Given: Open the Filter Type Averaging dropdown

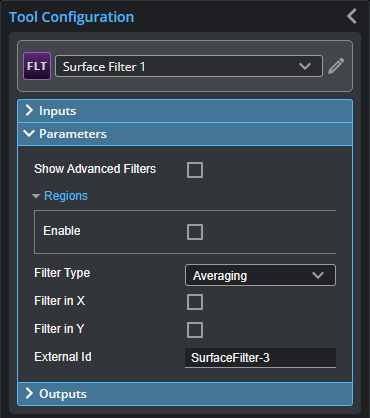Looking at the screenshot, I should pyautogui.click(x=260, y=275).
